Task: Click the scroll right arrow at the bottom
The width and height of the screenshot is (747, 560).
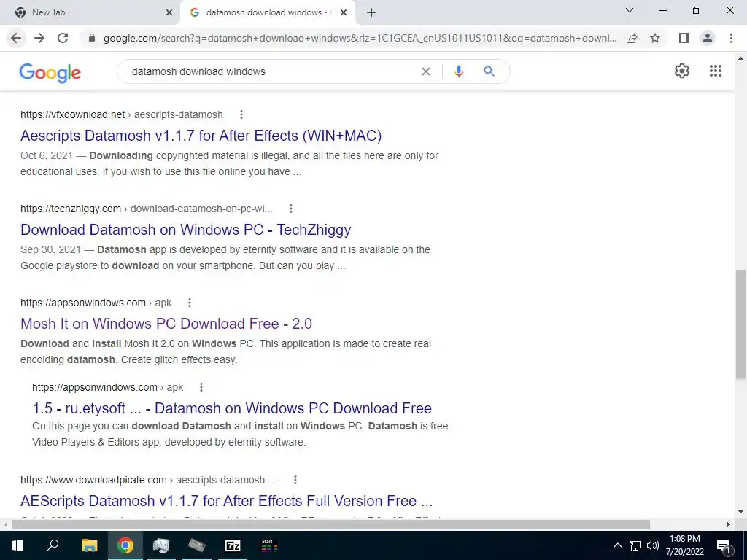Action: coord(729,524)
